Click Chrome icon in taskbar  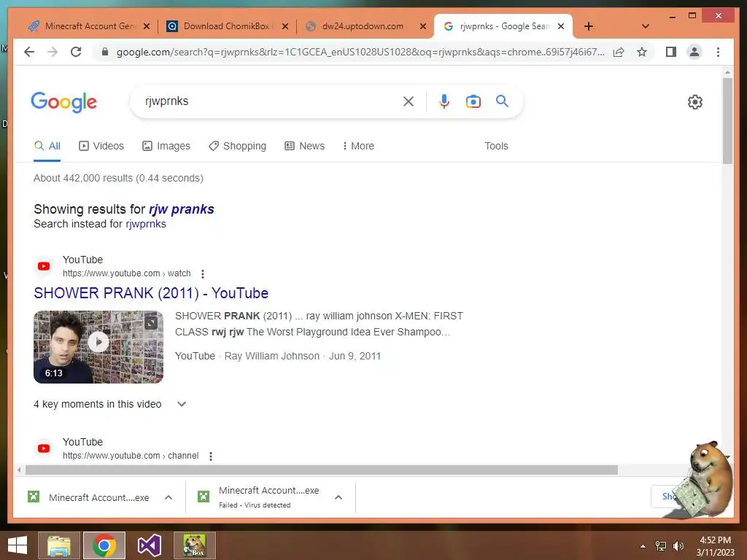104,545
